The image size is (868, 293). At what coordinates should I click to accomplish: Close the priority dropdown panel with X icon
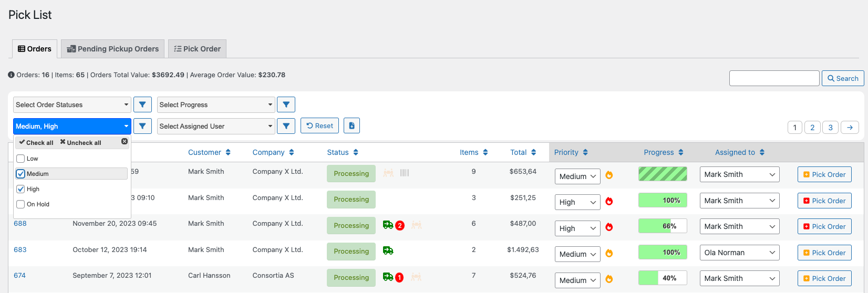125,141
